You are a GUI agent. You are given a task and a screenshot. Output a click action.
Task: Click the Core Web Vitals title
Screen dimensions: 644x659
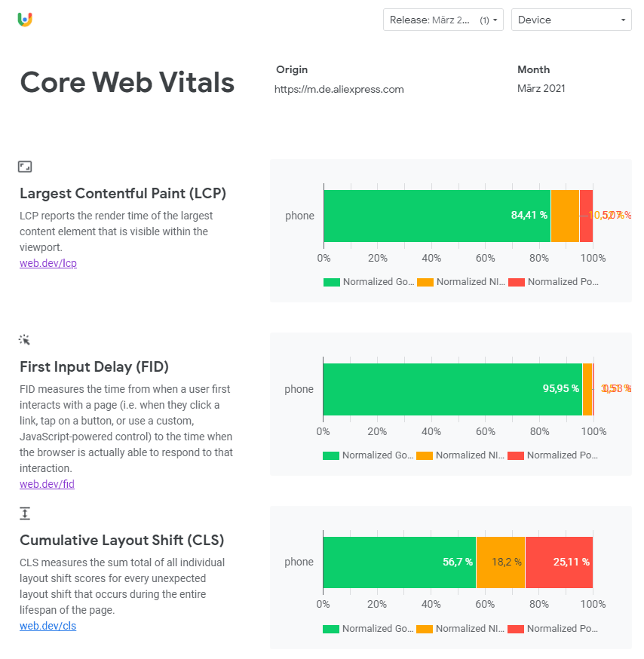coord(127,82)
